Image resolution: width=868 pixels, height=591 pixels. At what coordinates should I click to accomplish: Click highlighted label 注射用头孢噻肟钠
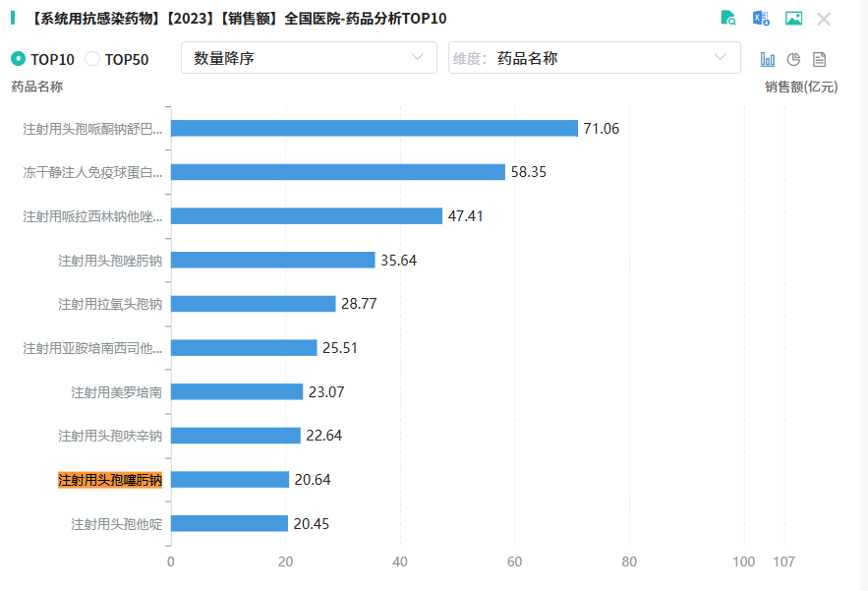tap(110, 480)
